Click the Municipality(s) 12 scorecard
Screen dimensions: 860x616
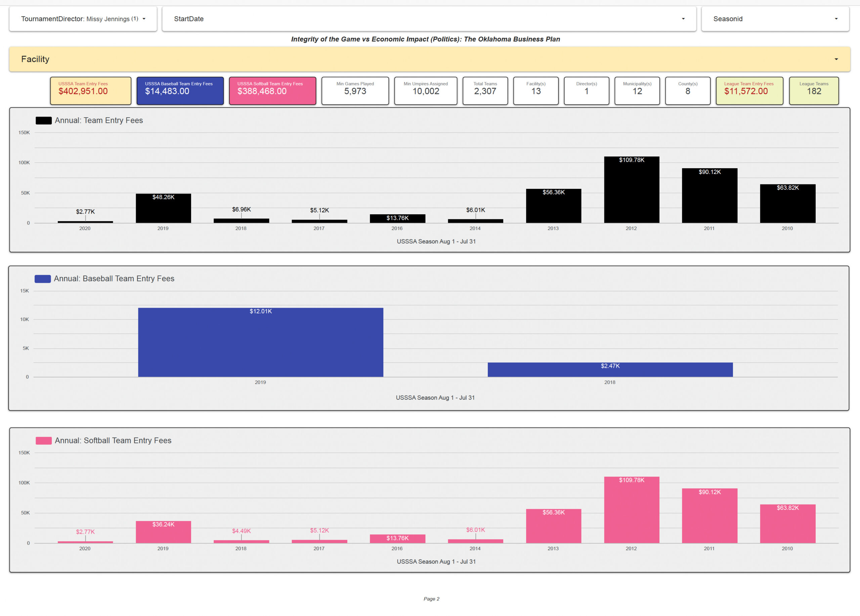point(637,91)
